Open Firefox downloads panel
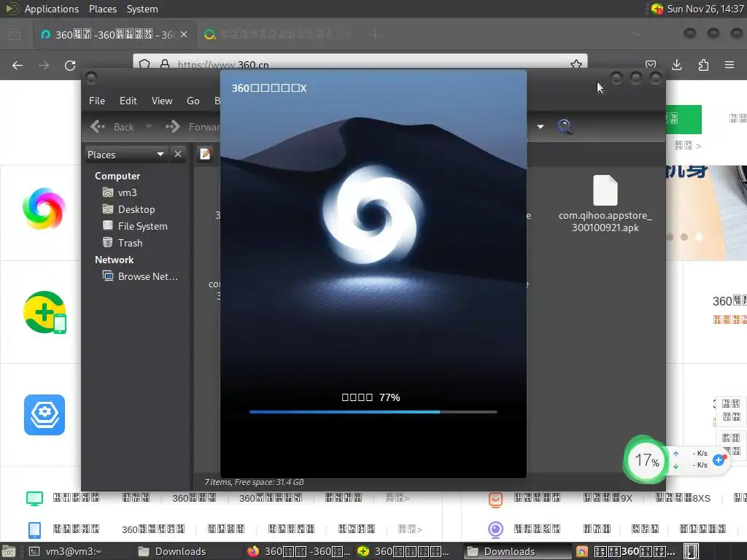 (x=676, y=65)
